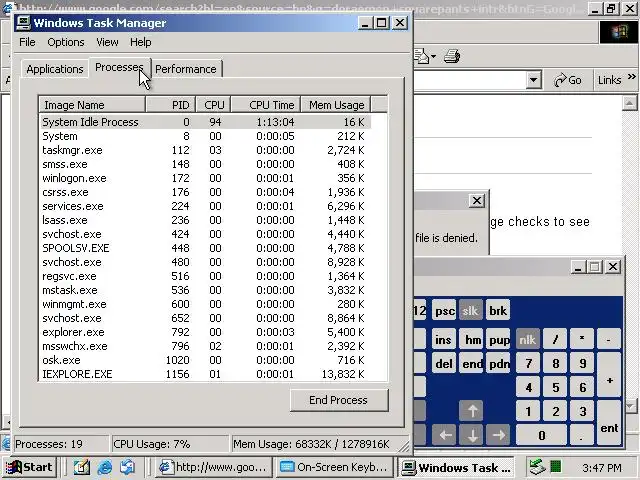Image resolution: width=640 pixels, height=480 pixels.
Task: Open the Options menu in Task Manager
Action: click(x=66, y=42)
